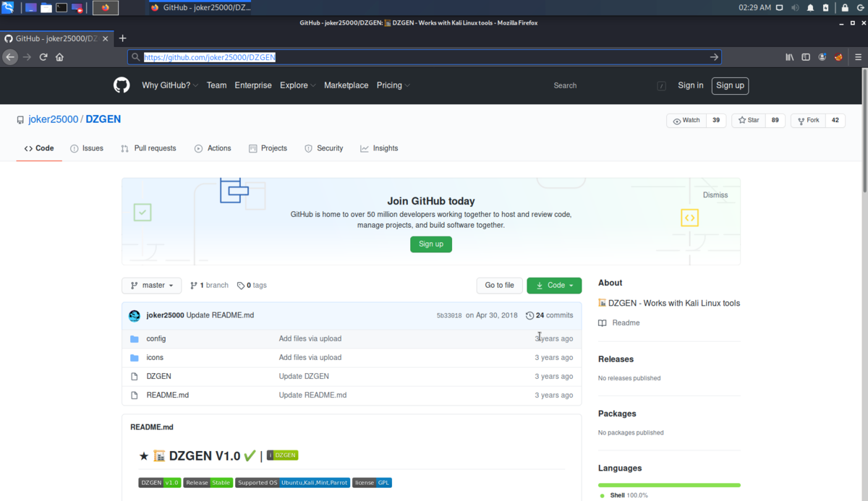The image size is (868, 501).
Task: Open the Kali Linux applications menu
Action: pyautogui.click(x=8, y=8)
